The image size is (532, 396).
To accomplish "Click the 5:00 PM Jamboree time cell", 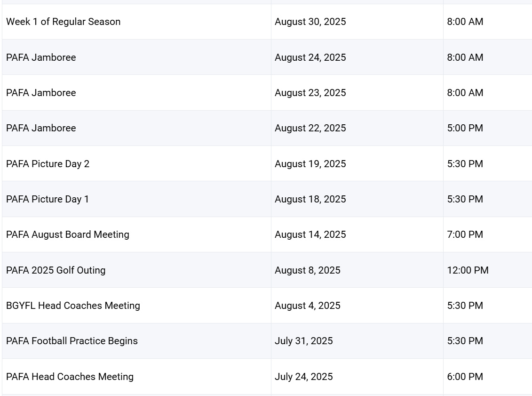I will click(x=465, y=128).
